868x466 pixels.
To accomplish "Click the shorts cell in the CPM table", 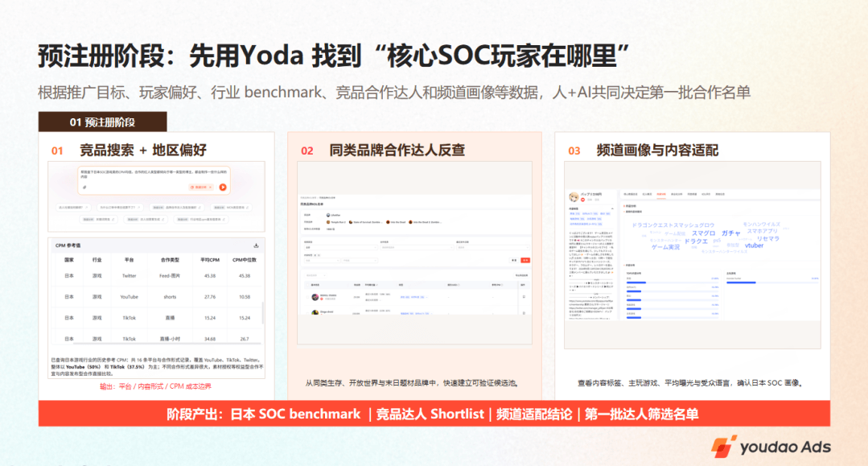I will pos(170,297).
